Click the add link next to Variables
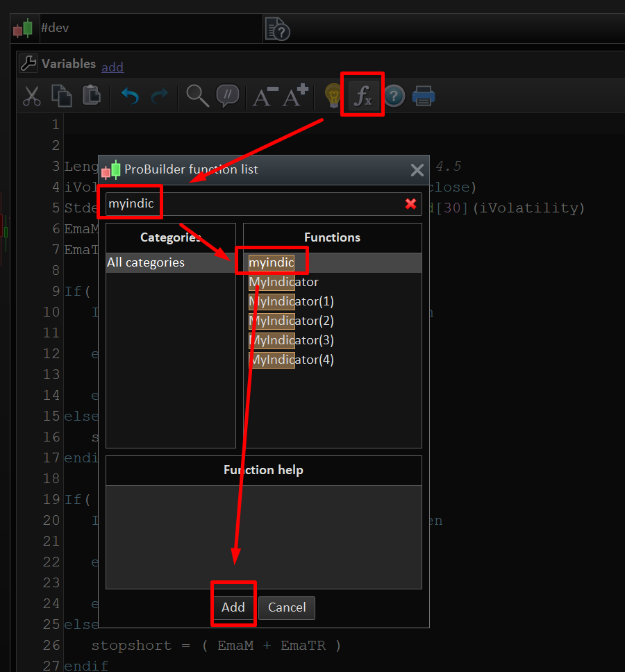 coord(112,67)
